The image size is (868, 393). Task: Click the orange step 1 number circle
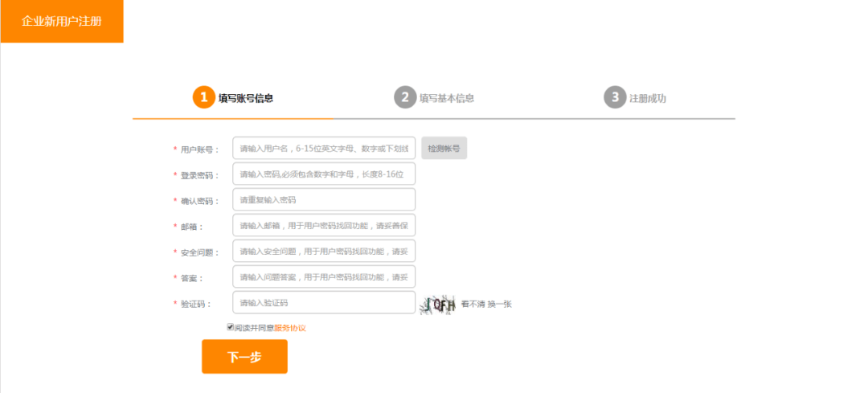203,98
